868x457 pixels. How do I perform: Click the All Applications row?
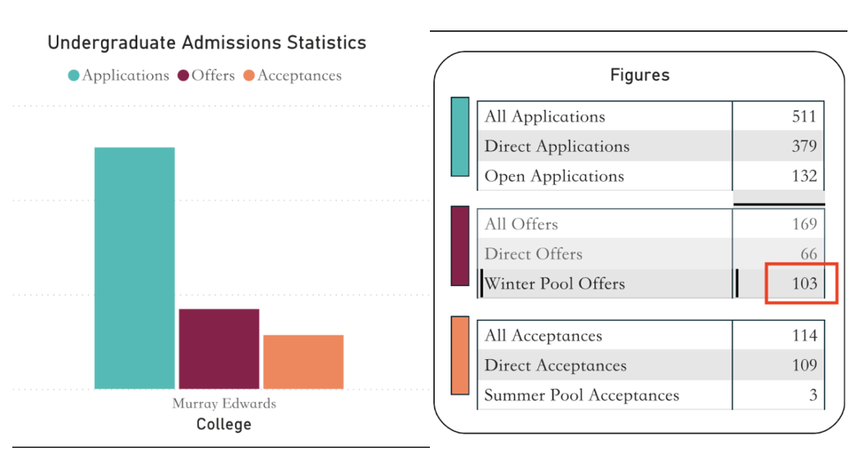[544, 117]
